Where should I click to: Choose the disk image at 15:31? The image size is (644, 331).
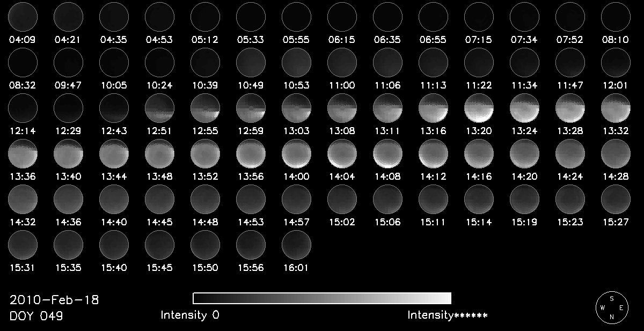(23, 245)
